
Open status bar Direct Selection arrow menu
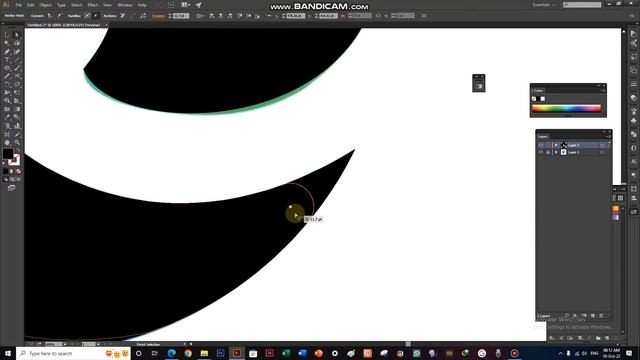[185, 344]
